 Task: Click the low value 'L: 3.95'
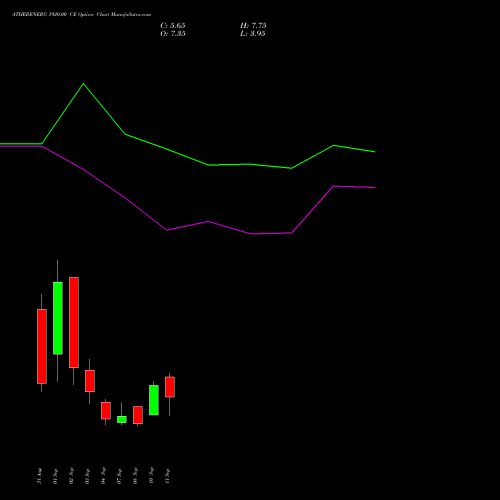click(253, 34)
